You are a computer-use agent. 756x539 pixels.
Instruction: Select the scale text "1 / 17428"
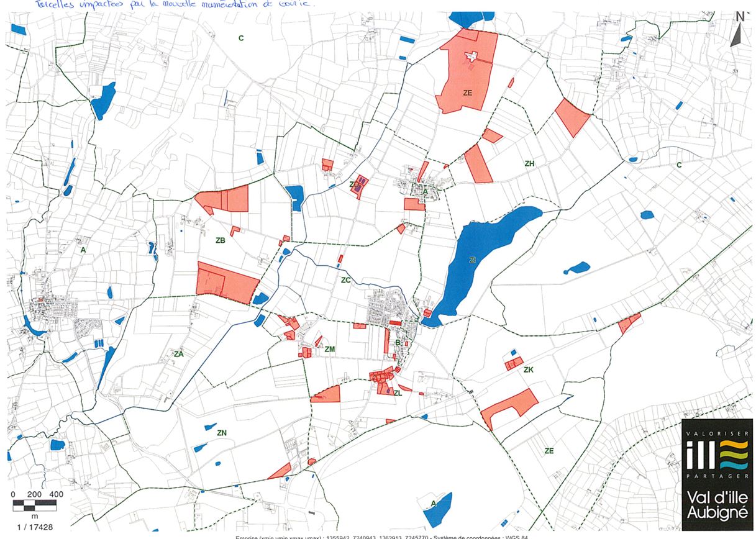click(x=36, y=527)
